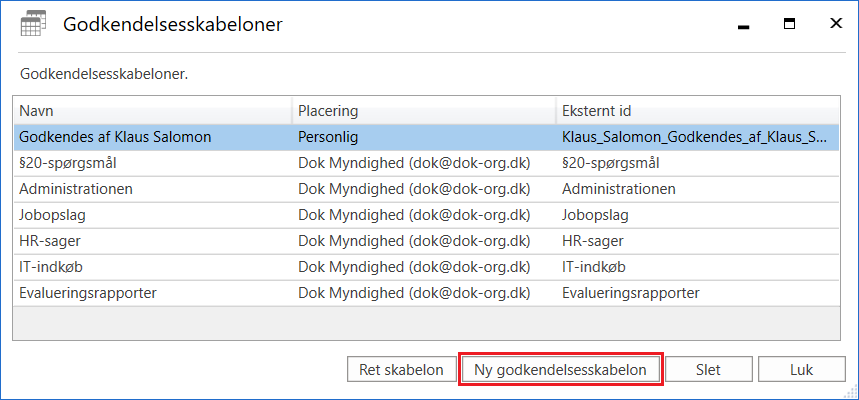The width and height of the screenshot is (859, 400).
Task: Click the table icon in the title bar
Action: click(x=32, y=25)
